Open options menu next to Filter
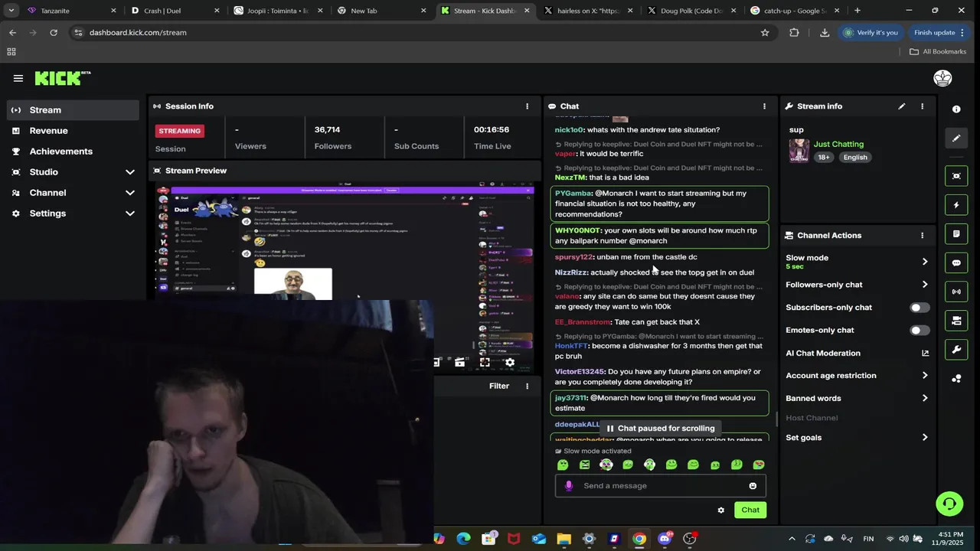This screenshot has width=980, height=551. [x=527, y=386]
